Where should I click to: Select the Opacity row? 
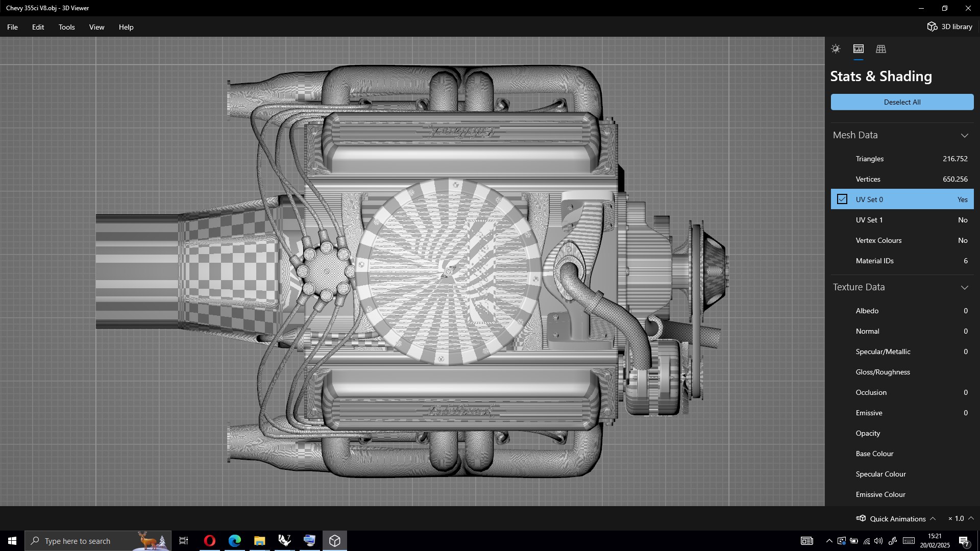pos(902,433)
